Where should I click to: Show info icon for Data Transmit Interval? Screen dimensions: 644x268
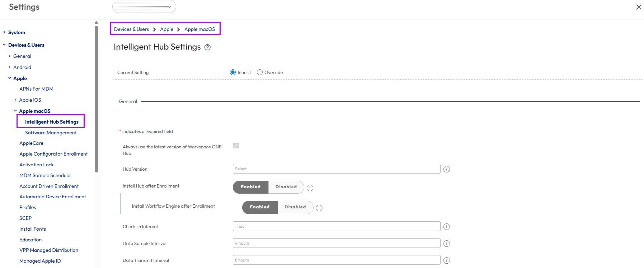pos(447,260)
